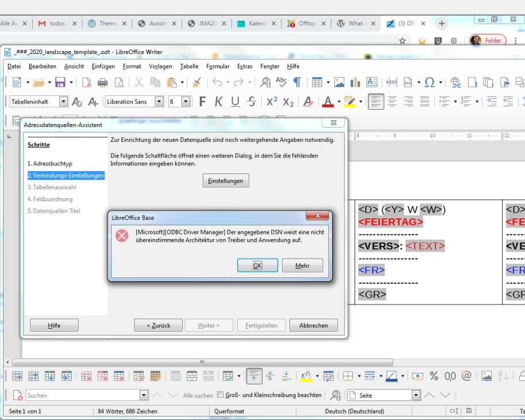
Task: Click the percent number format icon
Action: coord(434,376)
